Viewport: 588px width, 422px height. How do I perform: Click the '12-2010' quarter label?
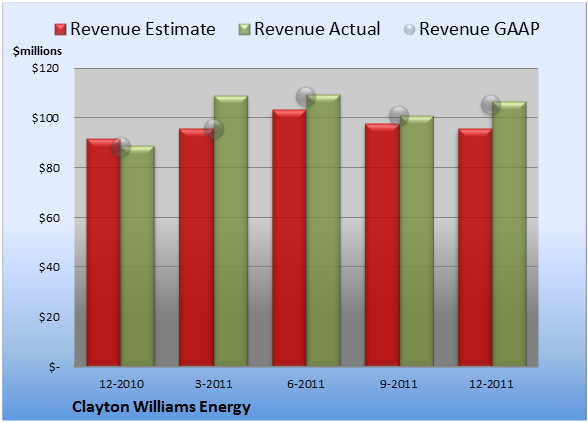click(122, 384)
